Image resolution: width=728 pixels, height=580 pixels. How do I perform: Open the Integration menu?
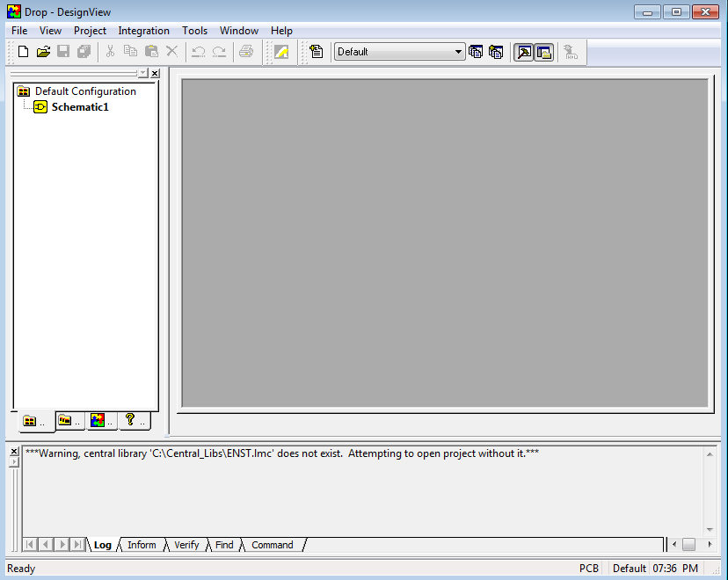(143, 31)
